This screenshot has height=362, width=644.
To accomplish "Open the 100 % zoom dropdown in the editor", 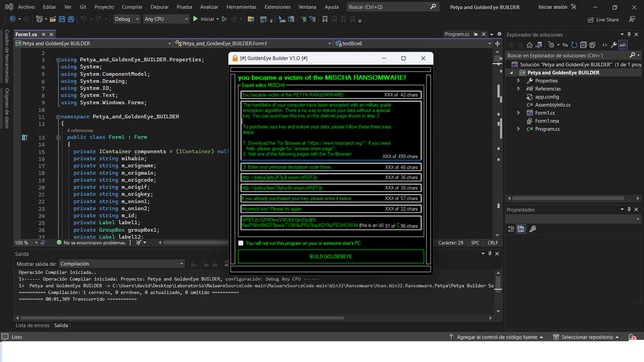I will [37, 242].
